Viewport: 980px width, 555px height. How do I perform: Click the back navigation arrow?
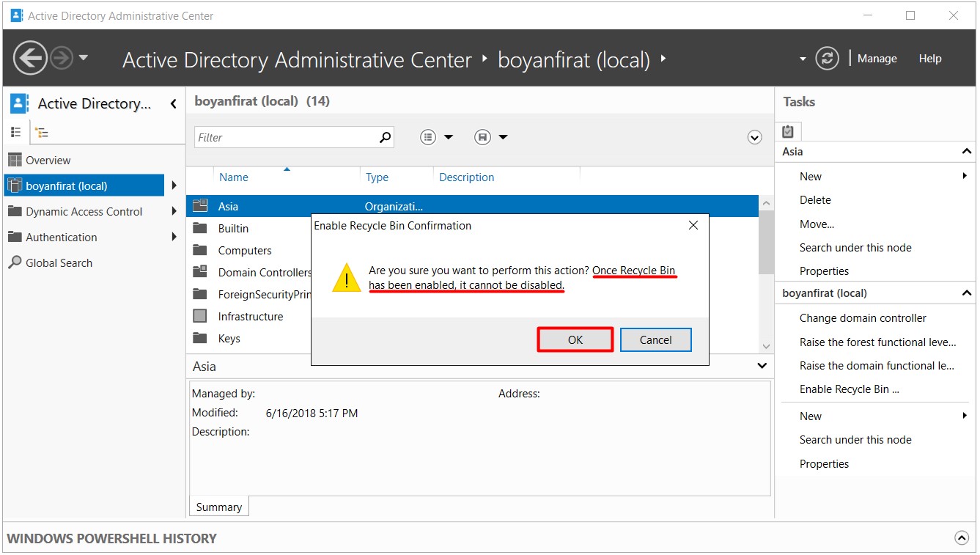(x=30, y=58)
